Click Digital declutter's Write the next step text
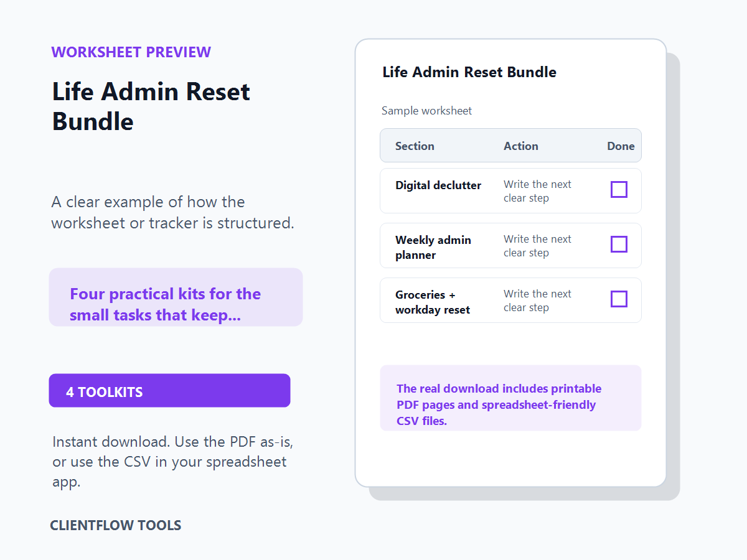This screenshot has height=560, width=747. [x=537, y=191]
